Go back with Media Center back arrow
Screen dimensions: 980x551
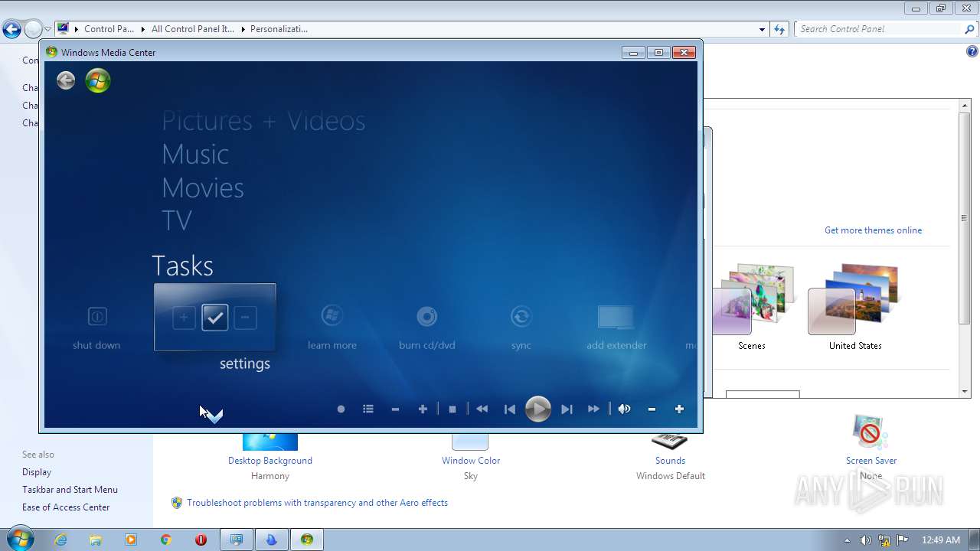point(66,80)
